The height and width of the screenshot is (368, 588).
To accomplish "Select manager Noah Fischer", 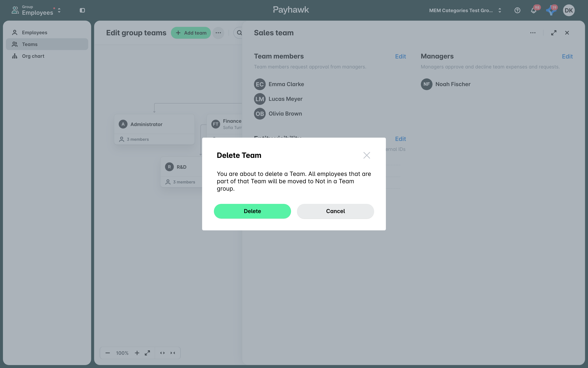I will tap(446, 84).
